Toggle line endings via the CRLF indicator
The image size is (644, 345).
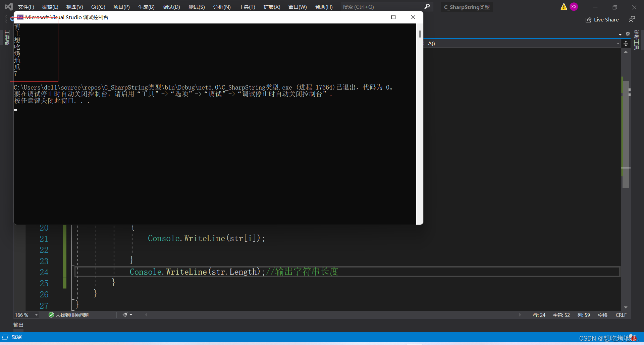click(x=621, y=315)
